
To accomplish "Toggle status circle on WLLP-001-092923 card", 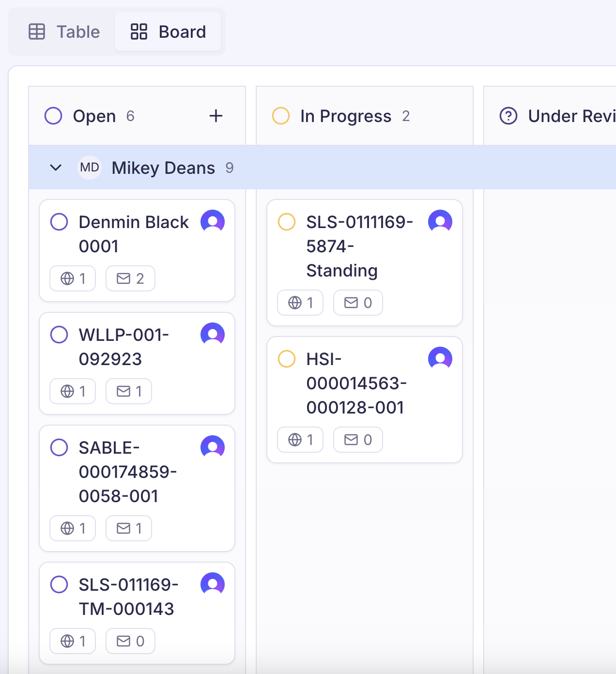I will 59,335.
